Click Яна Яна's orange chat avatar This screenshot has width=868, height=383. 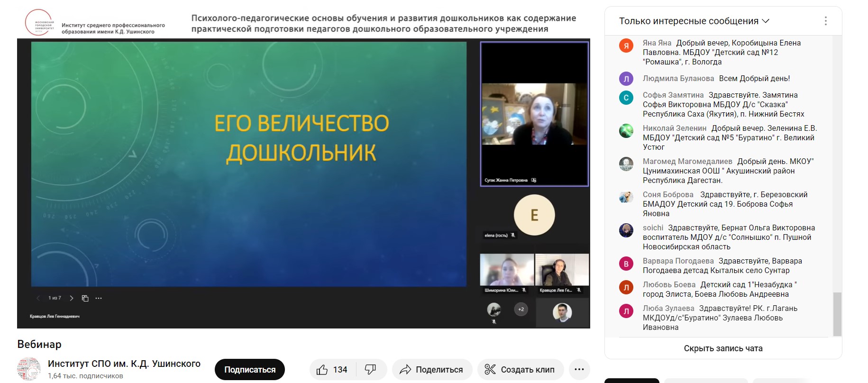[626, 46]
